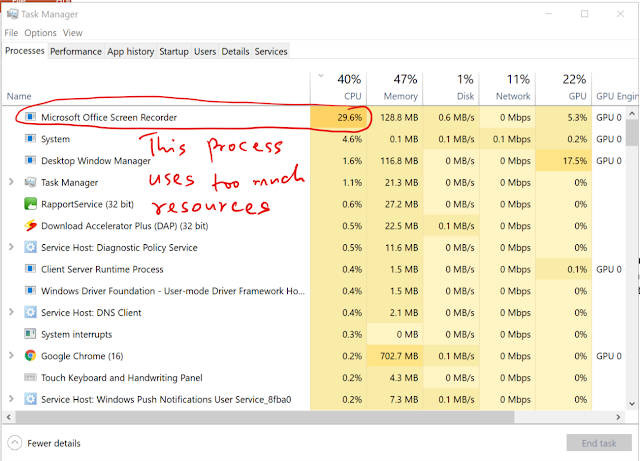Select the 5.3% GPU cell

564,118
